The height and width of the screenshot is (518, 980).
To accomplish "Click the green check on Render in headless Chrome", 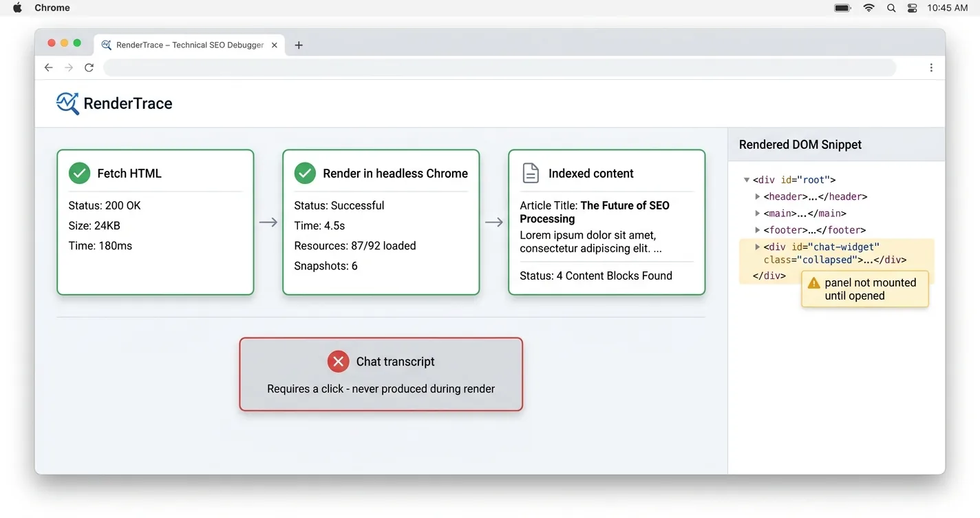I will pos(305,173).
